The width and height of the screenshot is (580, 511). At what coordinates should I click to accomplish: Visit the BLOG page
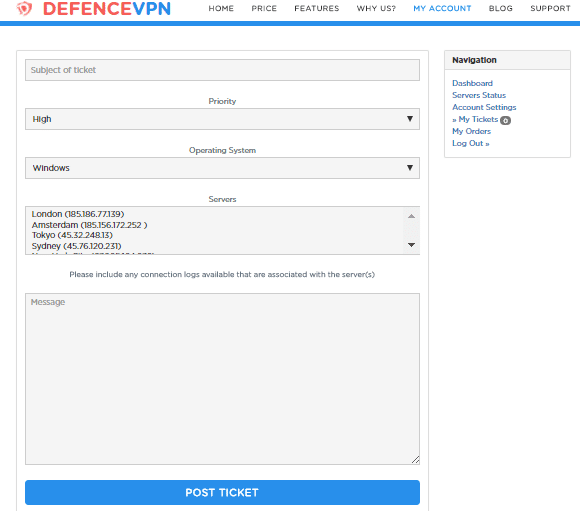(500, 8)
